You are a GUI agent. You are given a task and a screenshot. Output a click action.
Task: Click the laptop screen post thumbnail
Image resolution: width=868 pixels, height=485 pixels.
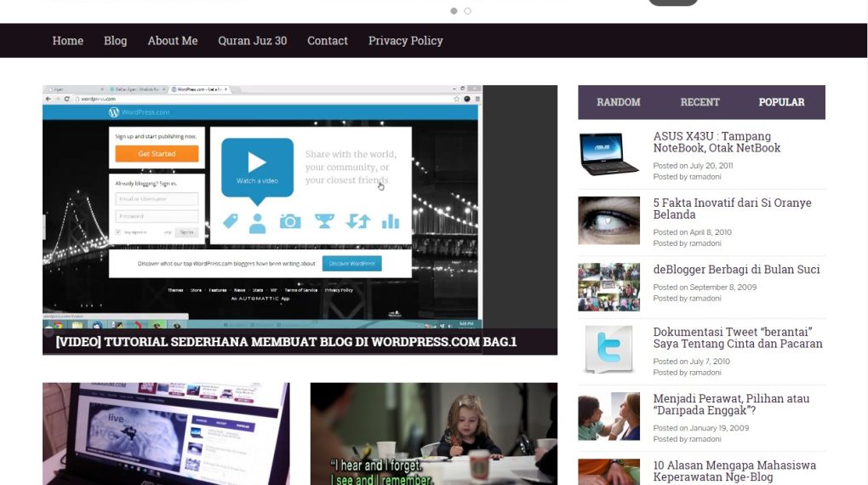[x=166, y=433]
